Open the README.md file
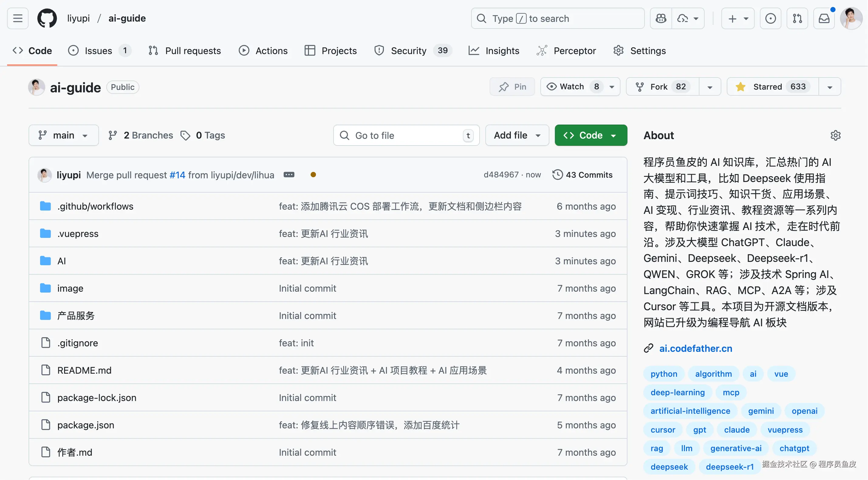 (x=84, y=370)
